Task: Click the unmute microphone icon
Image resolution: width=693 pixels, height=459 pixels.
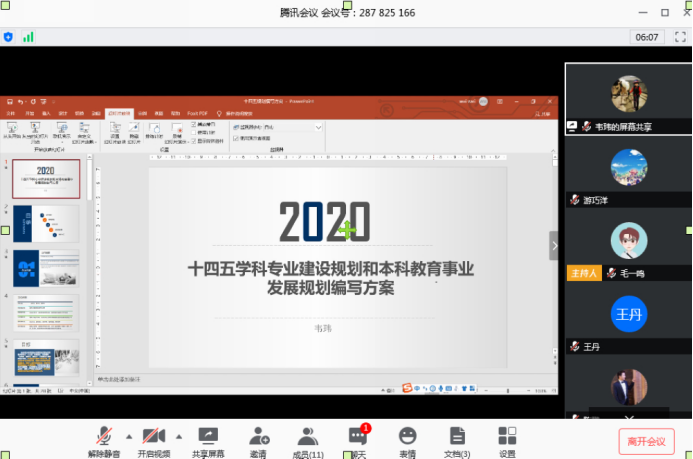Action: click(104, 436)
